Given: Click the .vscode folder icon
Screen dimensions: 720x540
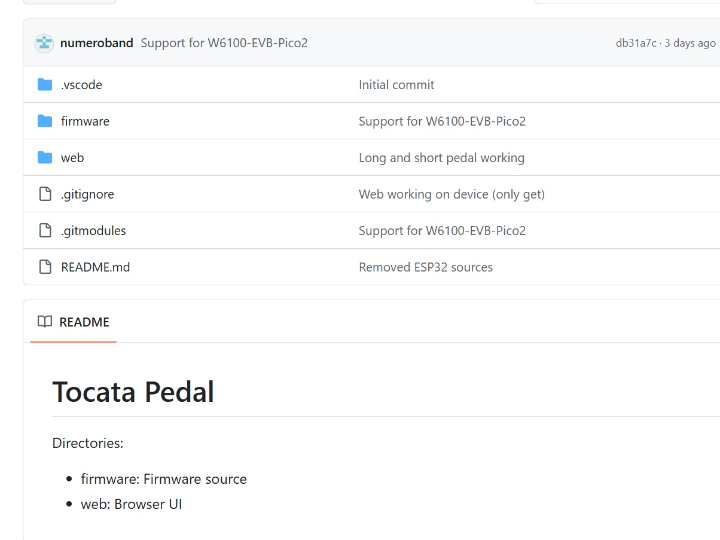Looking at the screenshot, I should 45,85.
